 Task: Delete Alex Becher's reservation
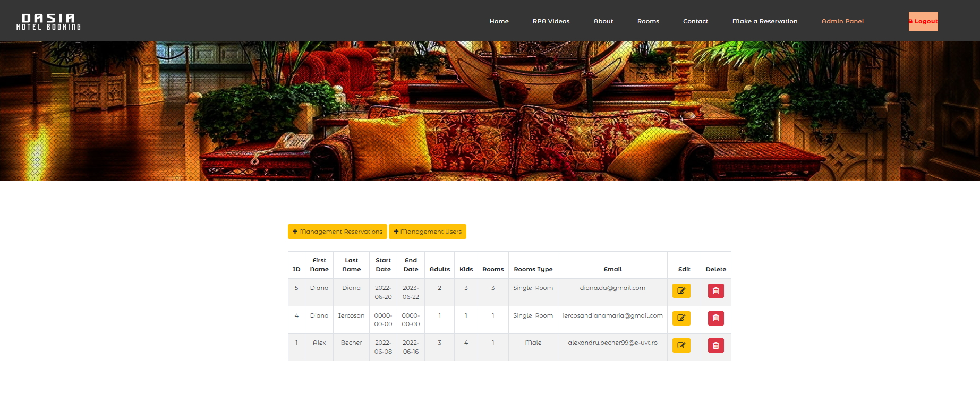(x=715, y=346)
